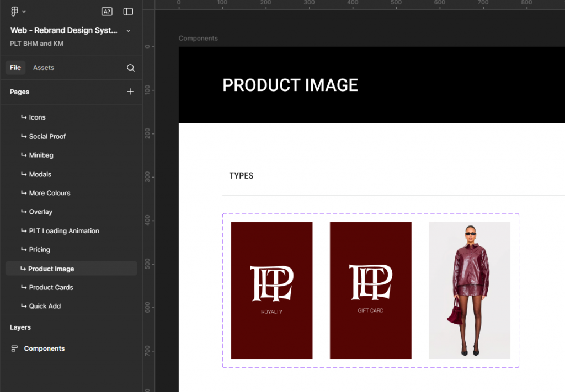Open the Figma main menu logo

15,11
